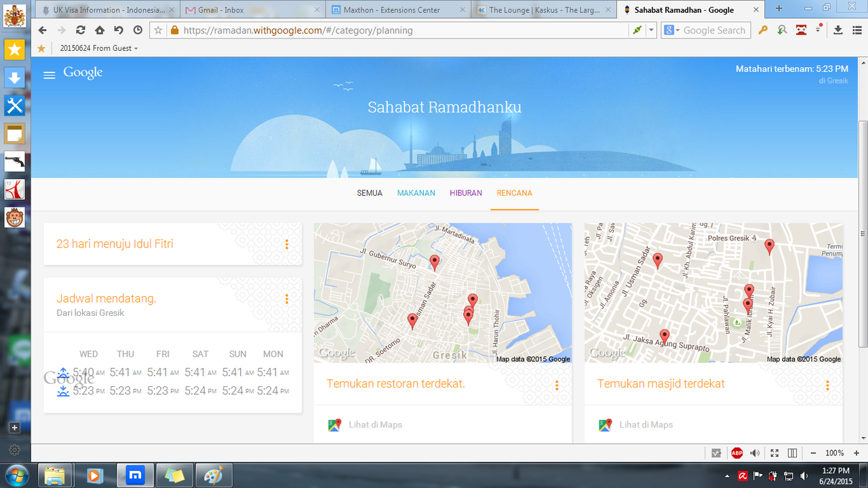Open the Google hamburger menu on the page
The height and width of the screenshot is (488, 868).
point(50,75)
